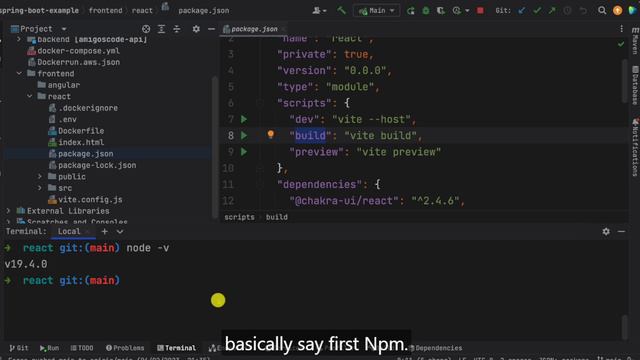Click Expand All in Project panel
This screenshot has height=360, width=640.
click(161, 29)
